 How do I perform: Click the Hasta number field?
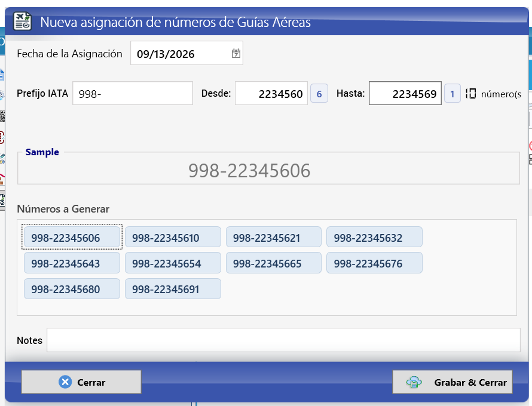(x=405, y=93)
